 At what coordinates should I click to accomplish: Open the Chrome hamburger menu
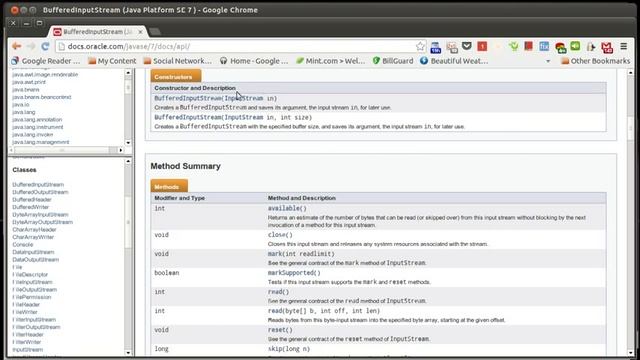[x=624, y=46]
